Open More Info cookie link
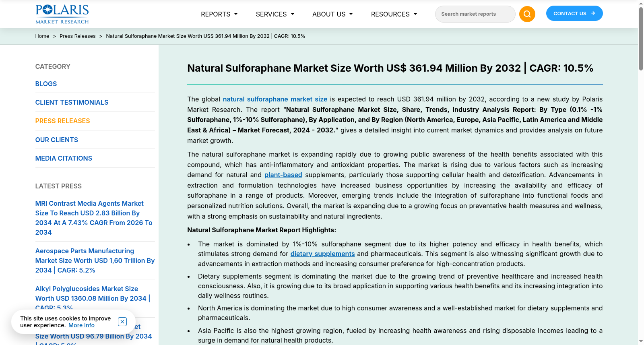The image size is (644, 345). point(81,325)
